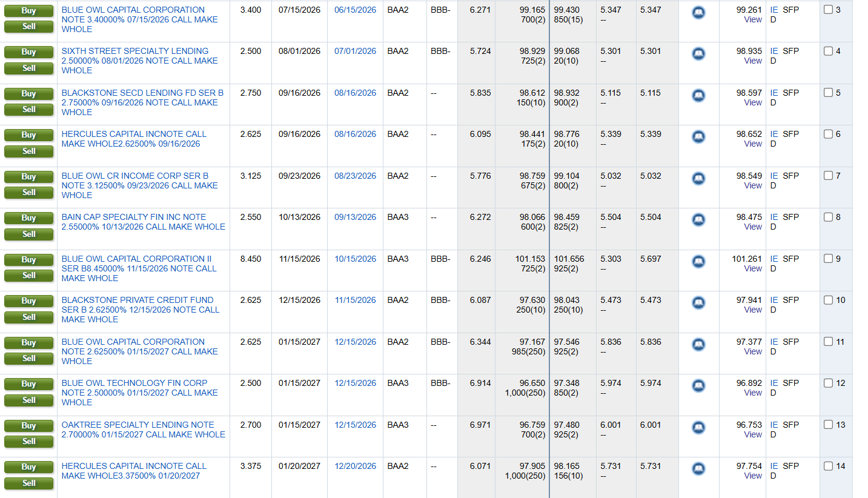
Task: Click book icon for Blue Owl Capital Corporation II
Action: [698, 261]
